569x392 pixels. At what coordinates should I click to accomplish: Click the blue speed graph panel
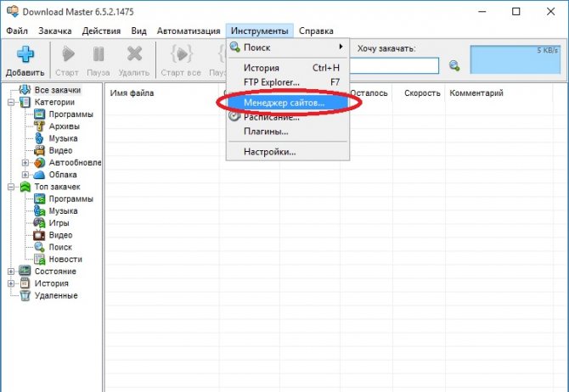click(x=515, y=59)
